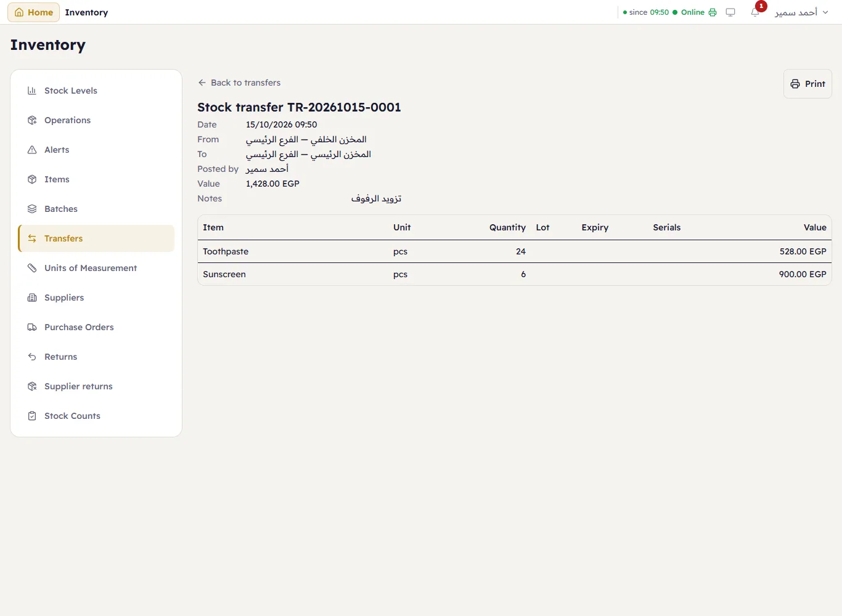Click the Units of Measurement ruler icon

(32, 268)
